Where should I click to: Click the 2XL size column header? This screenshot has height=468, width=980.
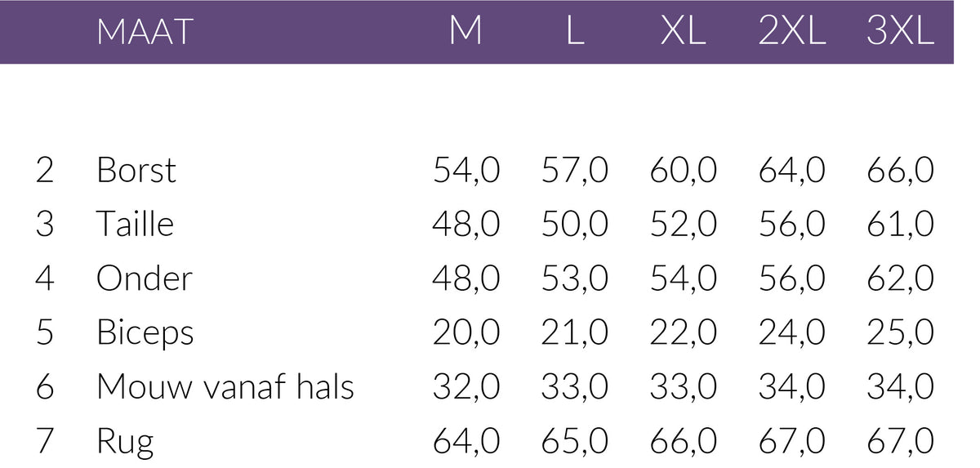point(791,32)
